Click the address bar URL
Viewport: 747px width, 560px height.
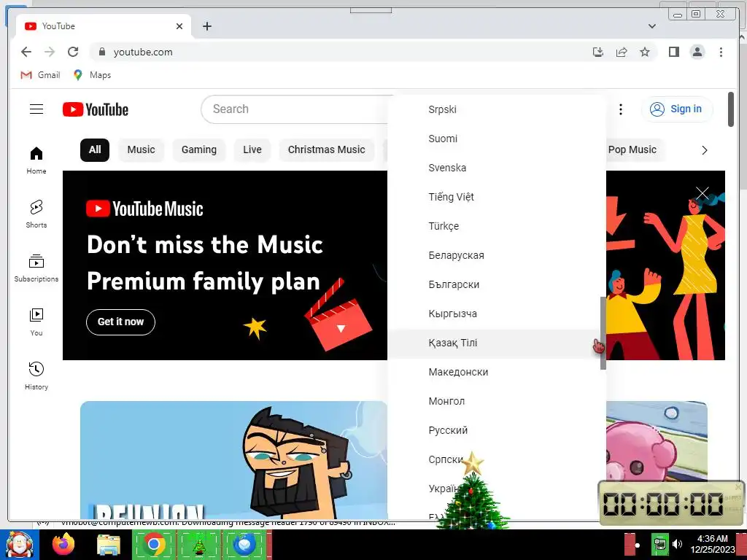coord(143,52)
